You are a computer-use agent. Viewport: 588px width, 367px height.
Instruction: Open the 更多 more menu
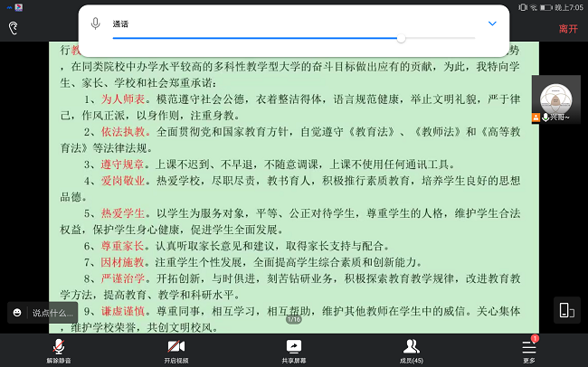pyautogui.click(x=529, y=350)
